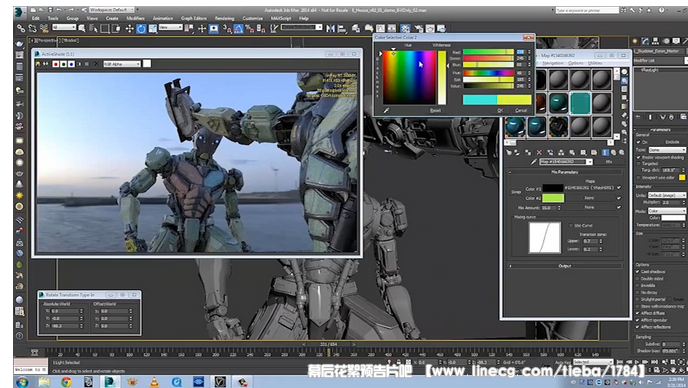Toggle Enable viewport shading checkbox
688x388 pixels.
tap(638, 157)
